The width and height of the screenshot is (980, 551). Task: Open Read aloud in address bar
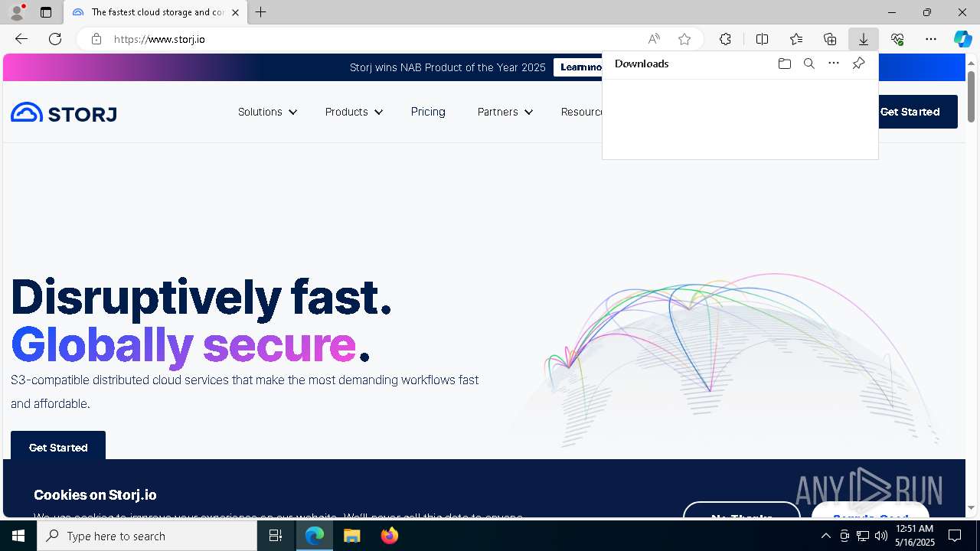pos(654,39)
